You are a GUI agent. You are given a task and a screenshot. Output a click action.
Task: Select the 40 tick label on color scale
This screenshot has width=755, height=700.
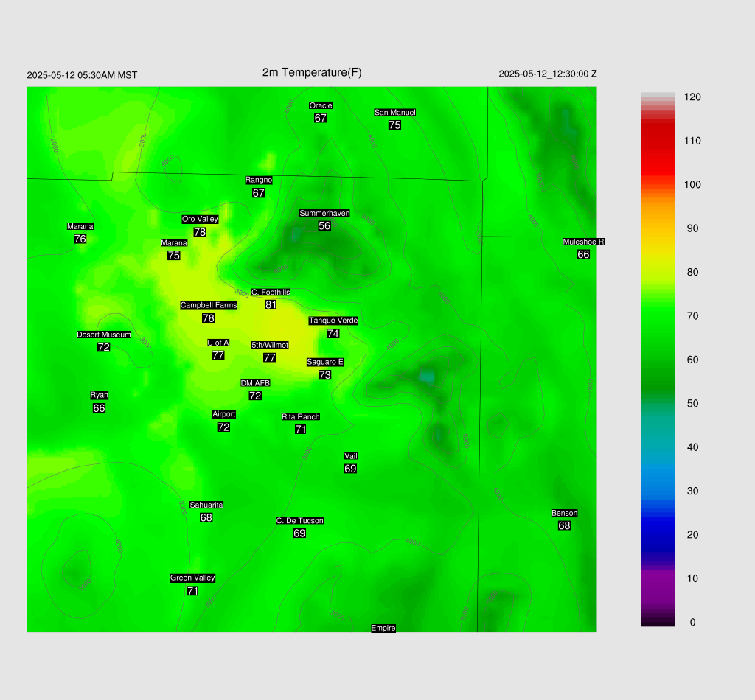pos(692,447)
